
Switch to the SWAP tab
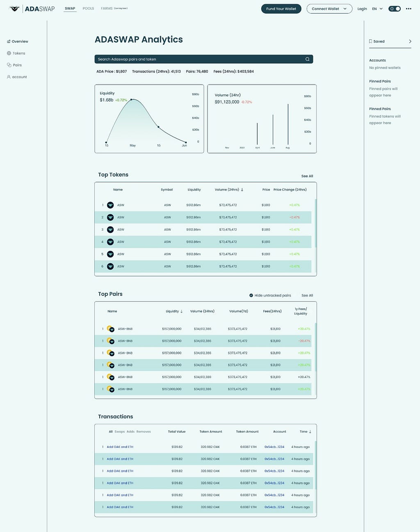70,9
